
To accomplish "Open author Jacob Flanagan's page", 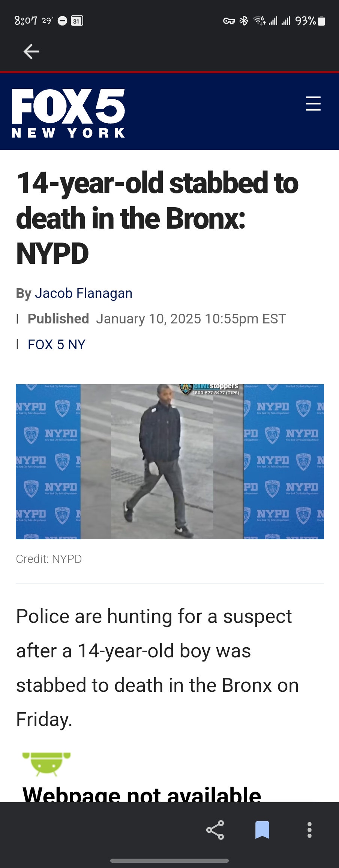I will click(84, 293).
